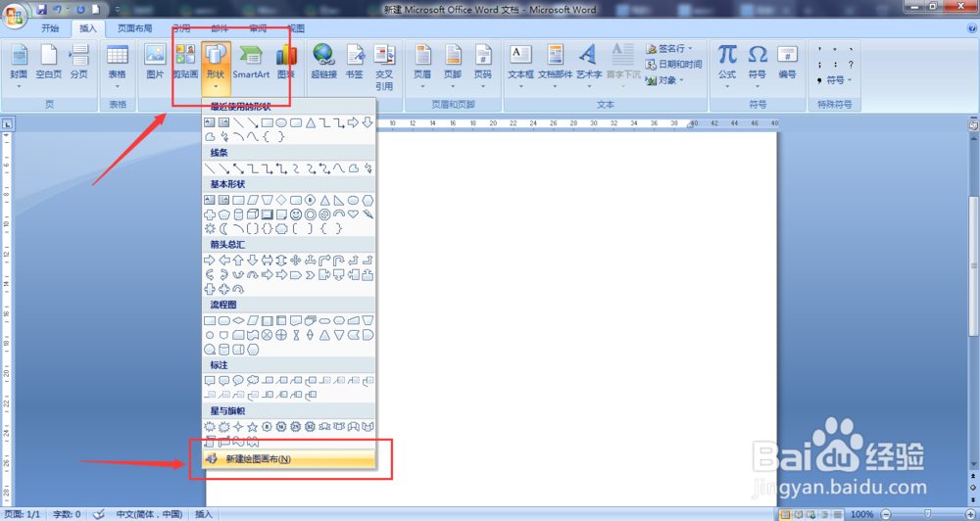The height and width of the screenshot is (521, 980).
Task: Select the "no symbol" prohibited shape
Action: pyautogui.click(x=324, y=214)
